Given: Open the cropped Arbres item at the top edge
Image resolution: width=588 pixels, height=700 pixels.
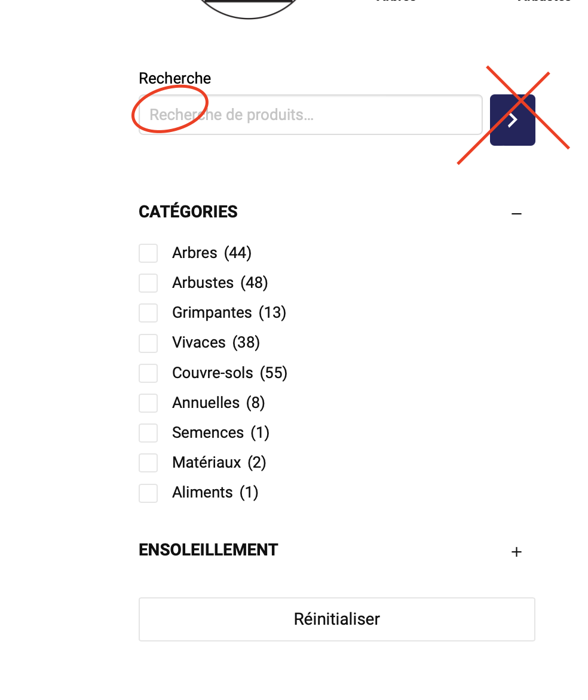Looking at the screenshot, I should (396, 2).
